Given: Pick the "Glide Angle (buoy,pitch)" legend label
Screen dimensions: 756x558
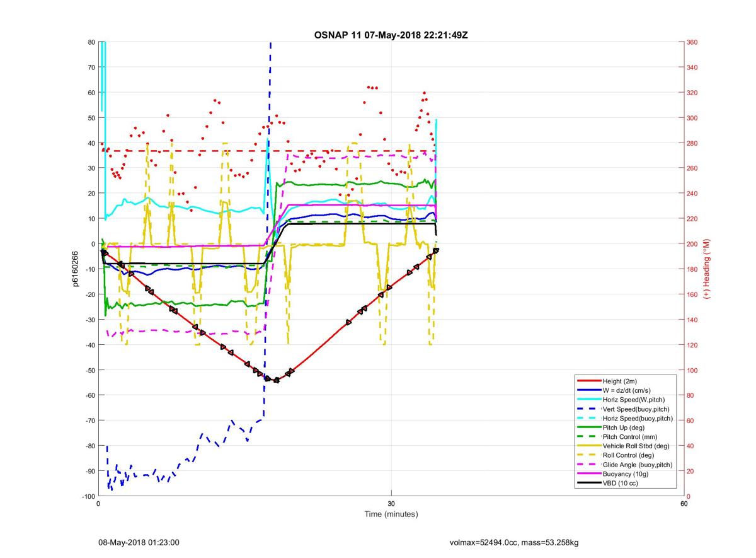Looking at the screenshot, I should coord(638,465).
